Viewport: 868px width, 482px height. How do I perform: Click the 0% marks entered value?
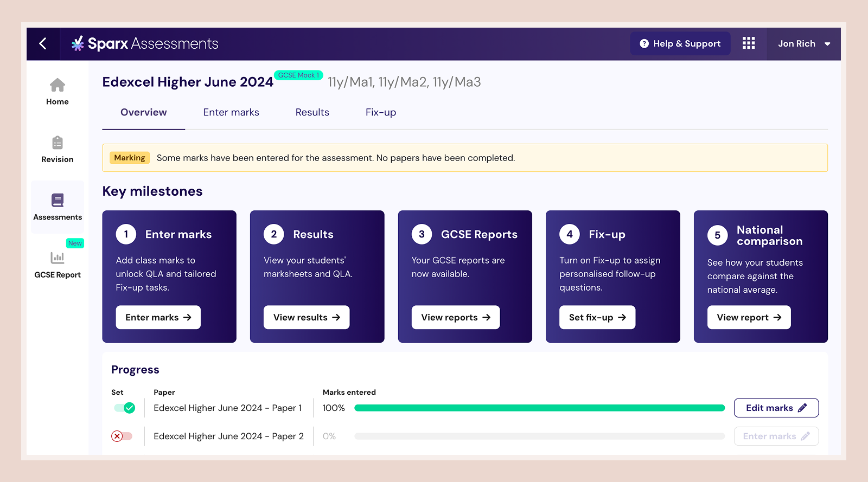pos(329,436)
